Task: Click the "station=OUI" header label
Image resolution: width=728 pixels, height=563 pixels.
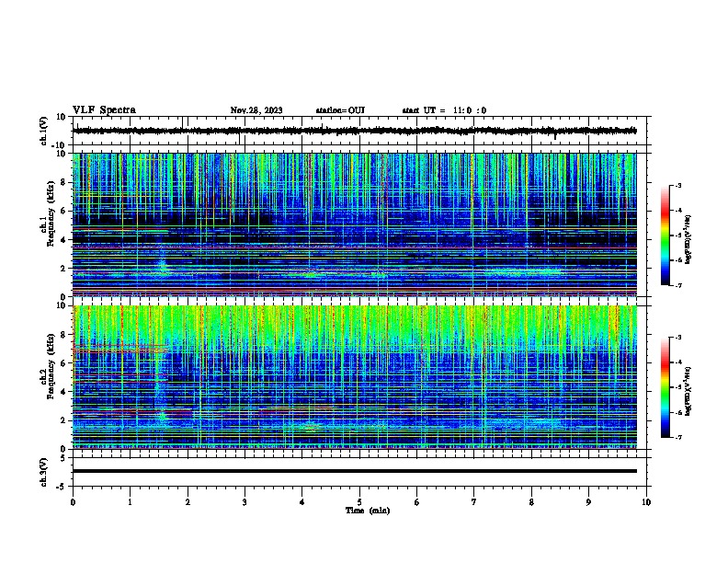Action: point(340,110)
